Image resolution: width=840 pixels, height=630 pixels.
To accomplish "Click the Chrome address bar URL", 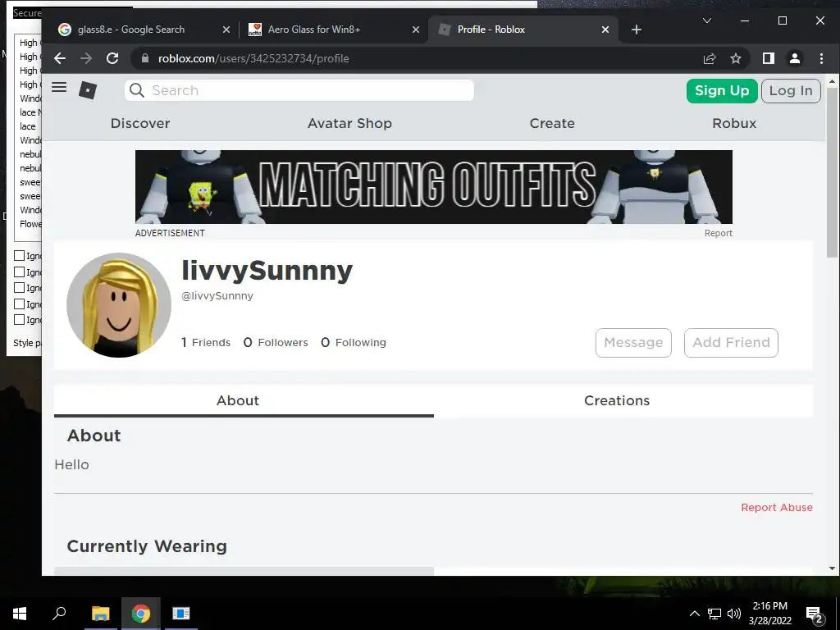I will [253, 58].
